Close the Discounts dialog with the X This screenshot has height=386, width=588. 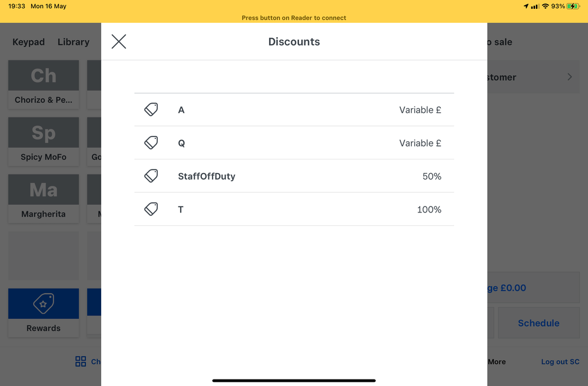click(119, 41)
